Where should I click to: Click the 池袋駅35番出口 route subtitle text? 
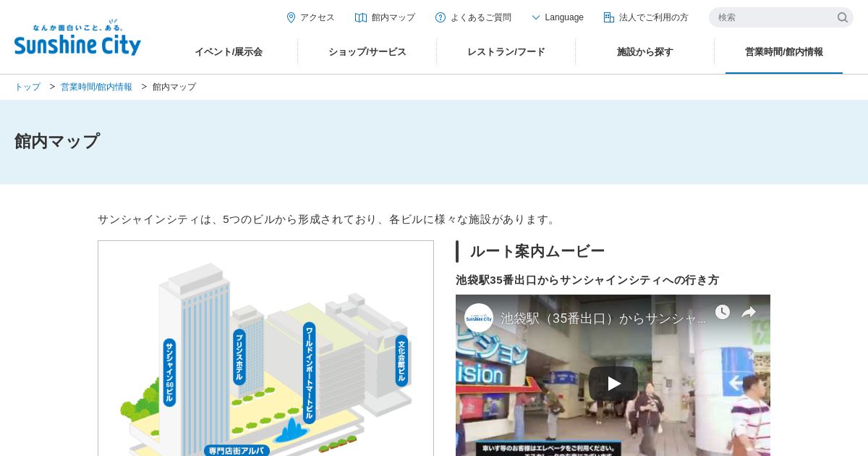click(587, 280)
